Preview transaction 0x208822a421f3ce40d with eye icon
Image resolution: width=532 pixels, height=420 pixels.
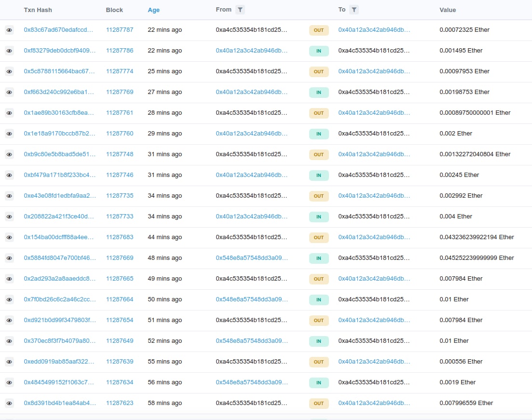[x=10, y=217]
